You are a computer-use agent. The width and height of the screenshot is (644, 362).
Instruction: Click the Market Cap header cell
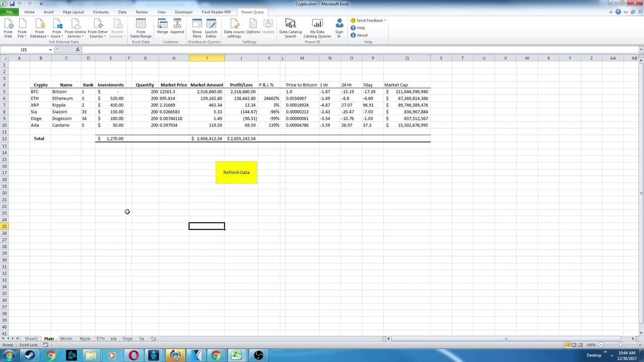point(407,85)
